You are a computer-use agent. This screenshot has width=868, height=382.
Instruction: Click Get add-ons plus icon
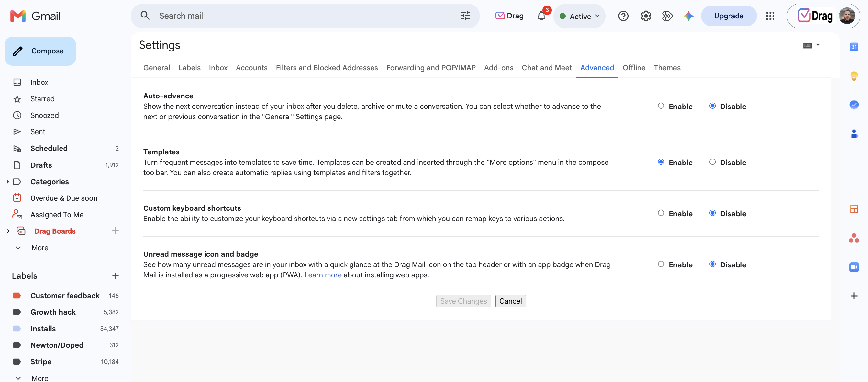click(x=853, y=296)
